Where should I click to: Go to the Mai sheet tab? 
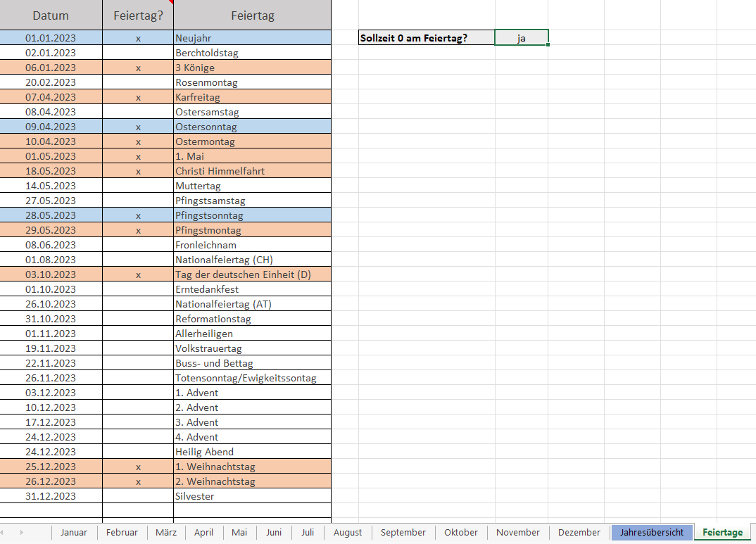(x=239, y=532)
